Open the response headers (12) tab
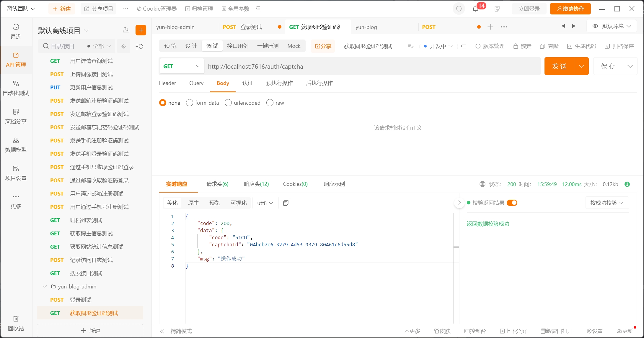The image size is (644, 338). click(x=256, y=184)
